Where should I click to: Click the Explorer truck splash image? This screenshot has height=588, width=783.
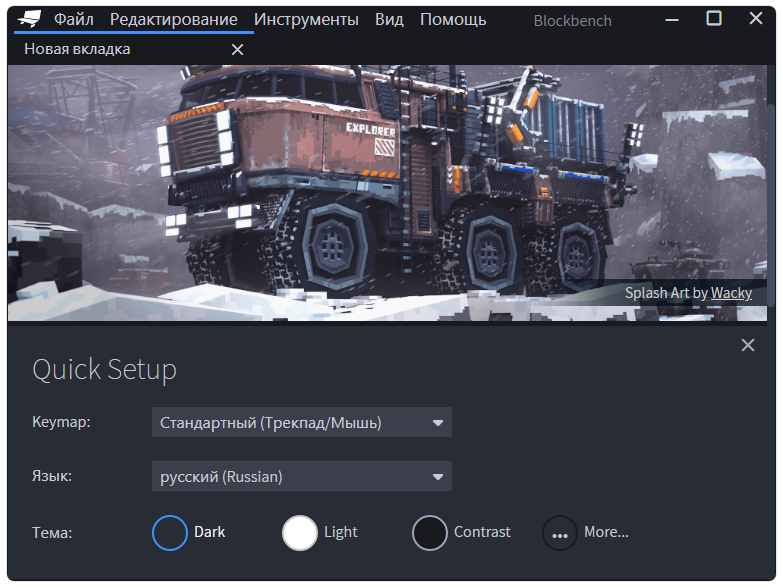387,193
